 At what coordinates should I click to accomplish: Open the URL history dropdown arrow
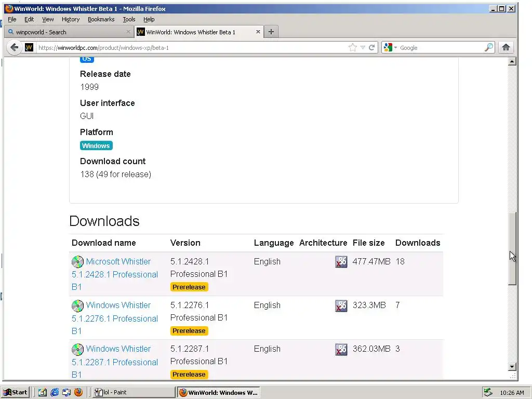(x=363, y=47)
